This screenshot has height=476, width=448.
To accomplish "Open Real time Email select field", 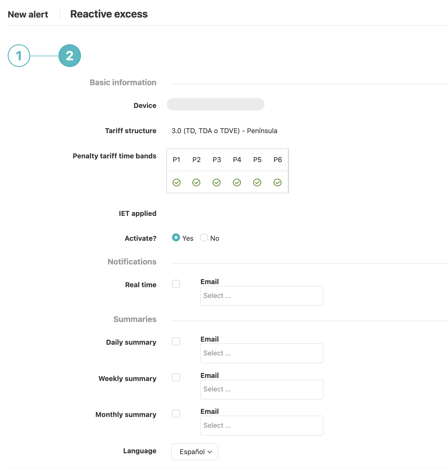I will pyautogui.click(x=262, y=296).
